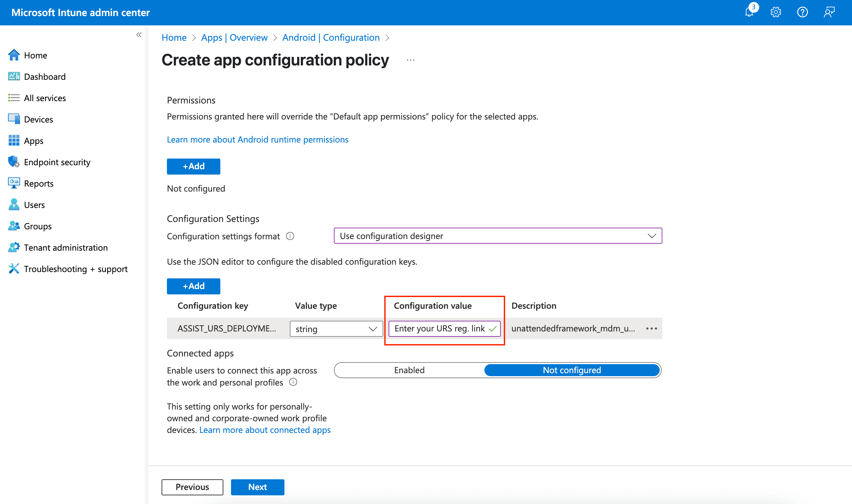The height and width of the screenshot is (504, 852).
Task: Open Apps from the sidebar
Action: point(34,141)
